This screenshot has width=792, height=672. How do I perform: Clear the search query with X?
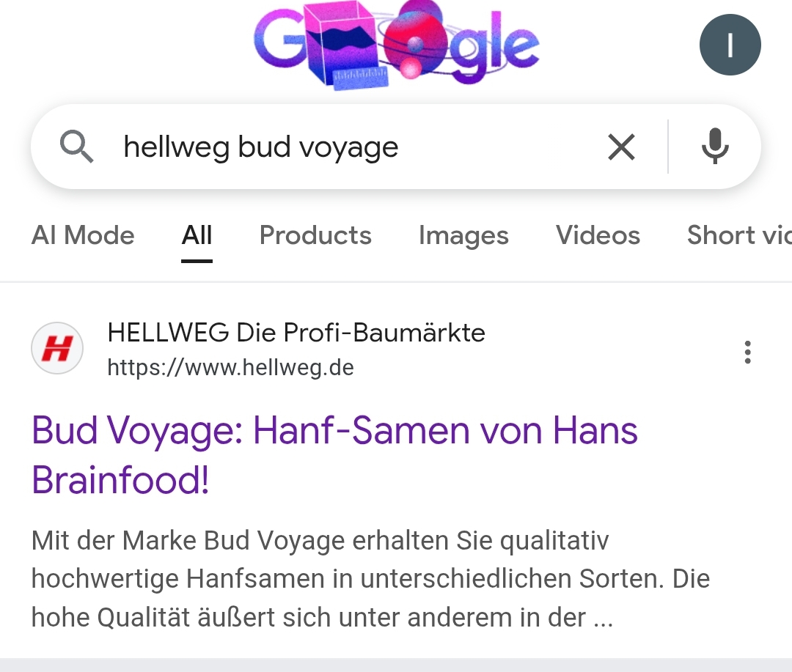[x=621, y=147]
